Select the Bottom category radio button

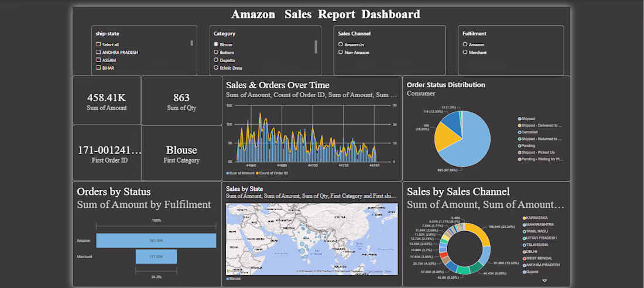point(216,52)
